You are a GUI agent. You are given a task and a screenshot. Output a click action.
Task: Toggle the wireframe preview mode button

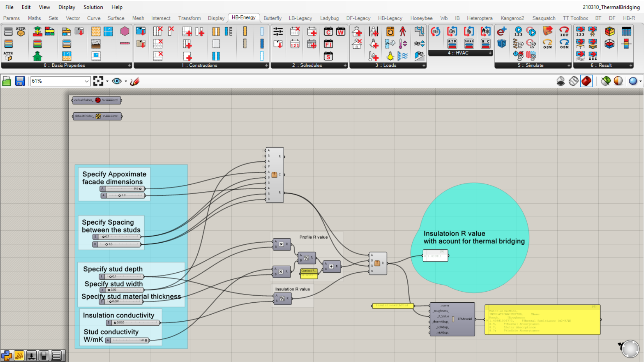point(573,81)
